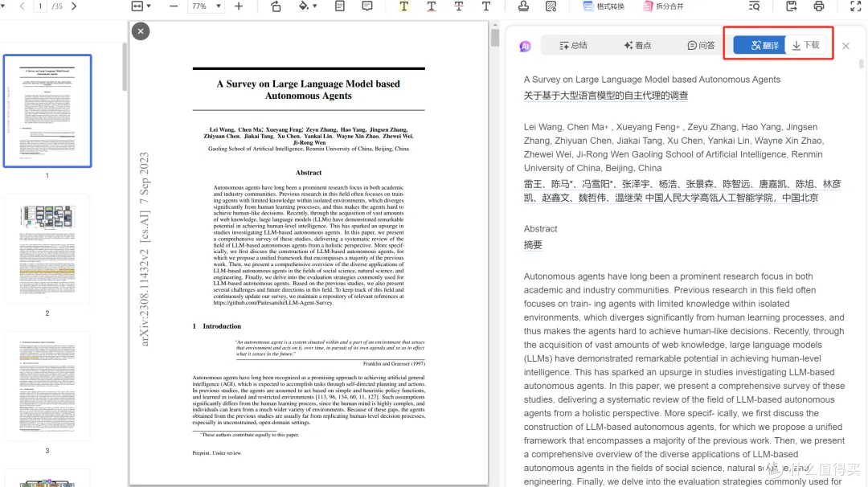The width and height of the screenshot is (868, 487).
Task: Click the Franklin and Graesser citation
Action: [x=394, y=363]
